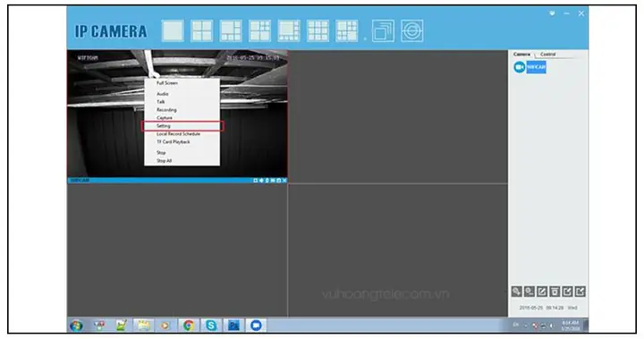Screen dimensions: 644x339
Task: Close the WIFICAM video pane via X icon
Action: click(x=284, y=181)
